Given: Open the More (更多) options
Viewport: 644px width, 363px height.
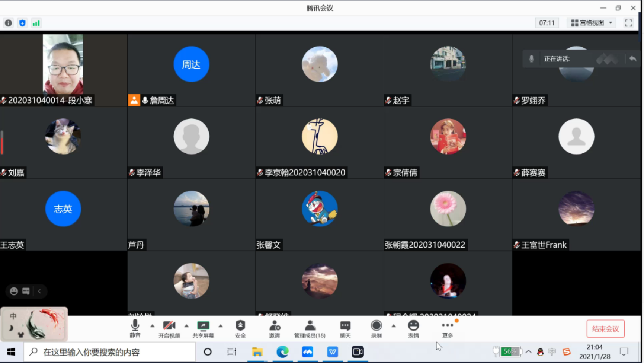Looking at the screenshot, I should tap(447, 328).
